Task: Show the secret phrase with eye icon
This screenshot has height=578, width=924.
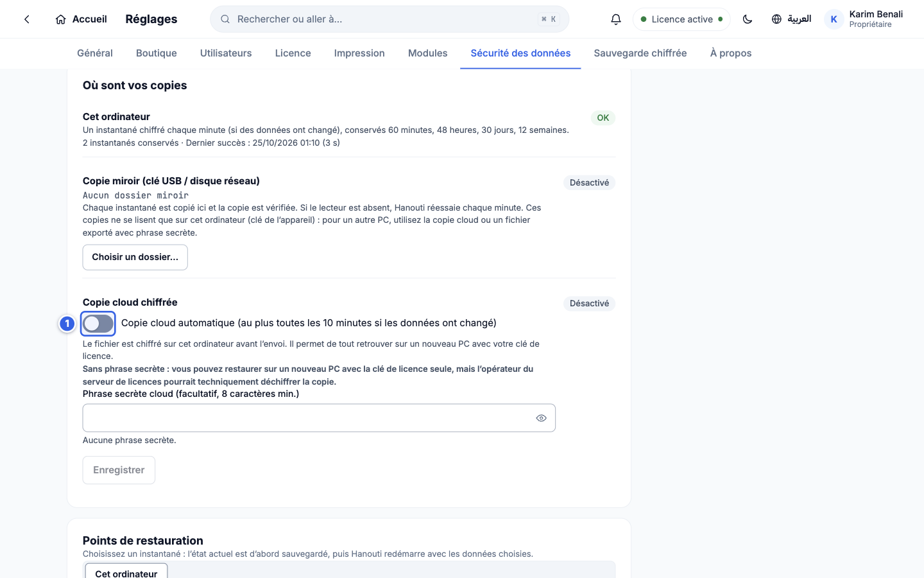Action: click(x=542, y=418)
